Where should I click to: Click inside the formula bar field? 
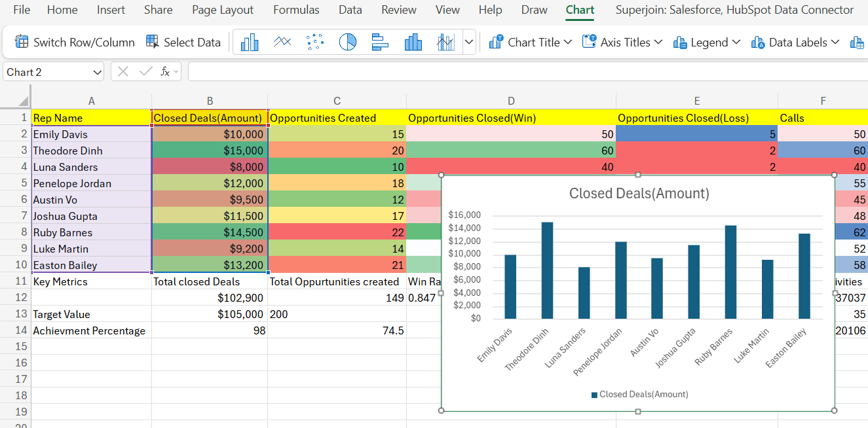tap(527, 72)
